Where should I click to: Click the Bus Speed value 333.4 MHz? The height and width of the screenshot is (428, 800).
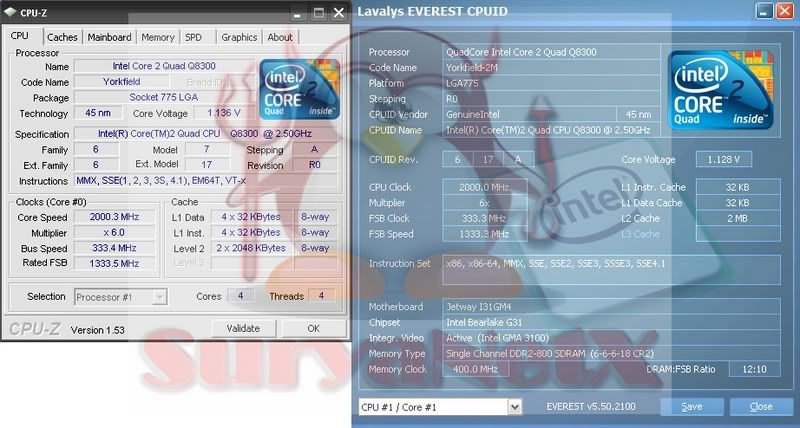[x=114, y=248]
